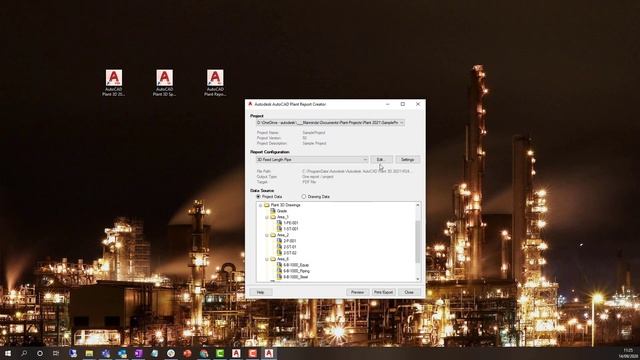Click the Help button
The image size is (640, 360).
point(260,292)
